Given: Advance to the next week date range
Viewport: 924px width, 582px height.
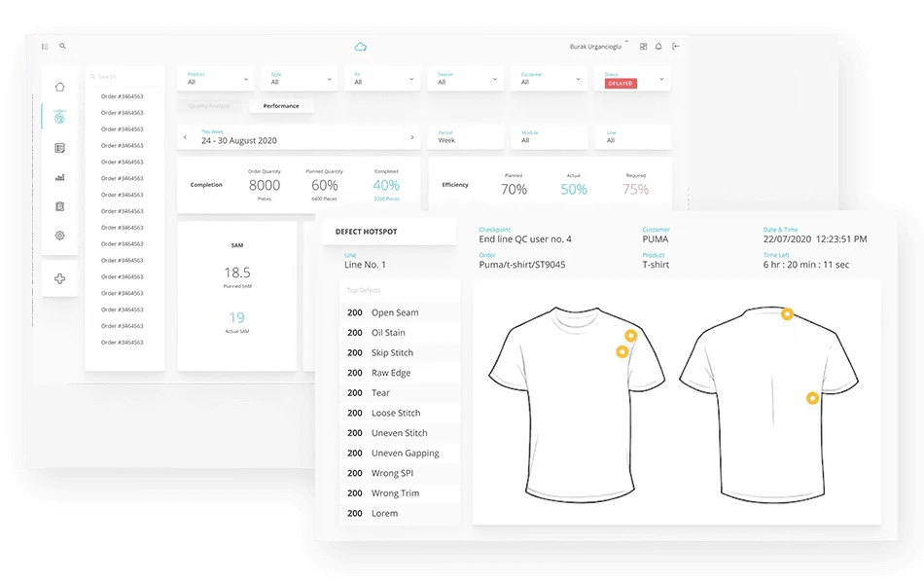Looking at the screenshot, I should (412, 137).
